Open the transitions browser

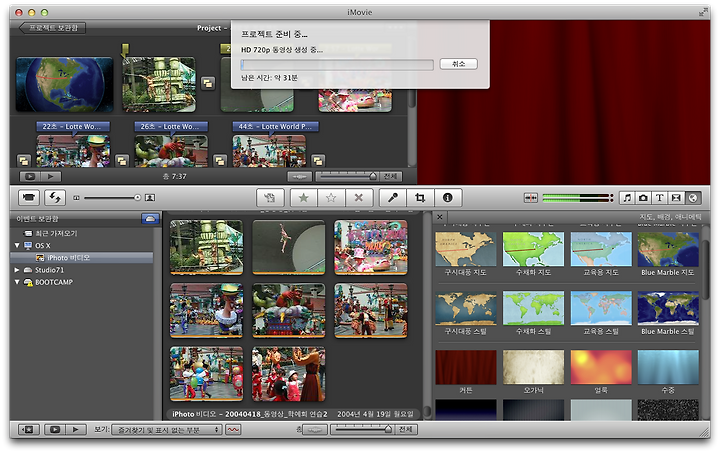(x=676, y=198)
